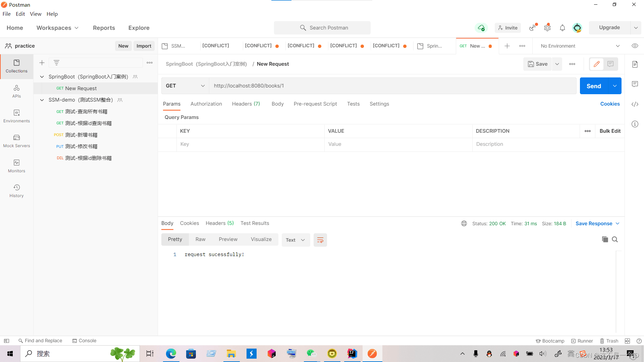
Task: Copy the response body to clipboard
Action: pos(605,239)
